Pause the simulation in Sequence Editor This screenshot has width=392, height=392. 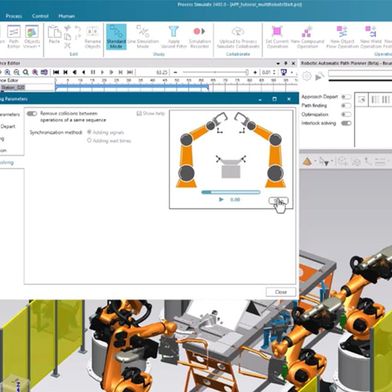pos(93,72)
